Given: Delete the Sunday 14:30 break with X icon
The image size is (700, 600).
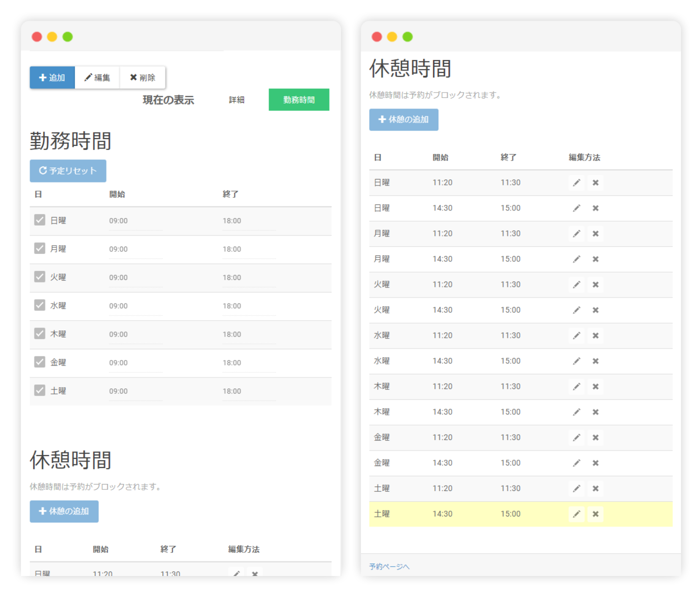Looking at the screenshot, I should tap(595, 208).
